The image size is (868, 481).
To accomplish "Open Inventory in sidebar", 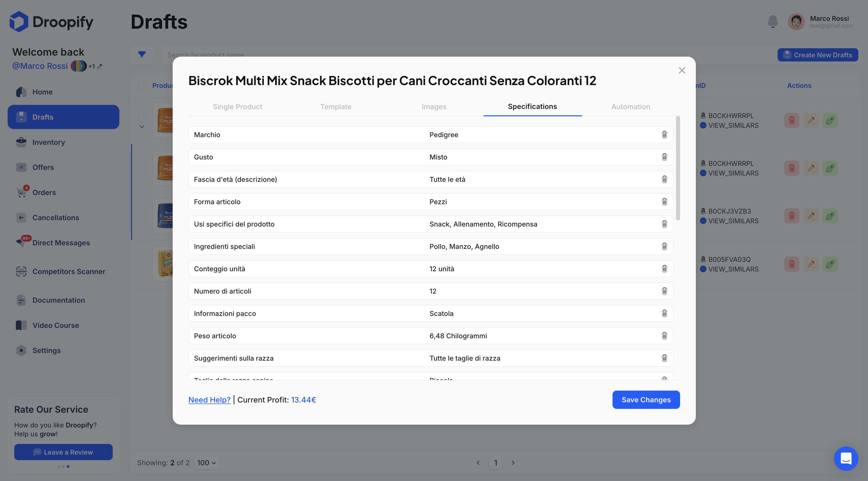I will click(63, 142).
